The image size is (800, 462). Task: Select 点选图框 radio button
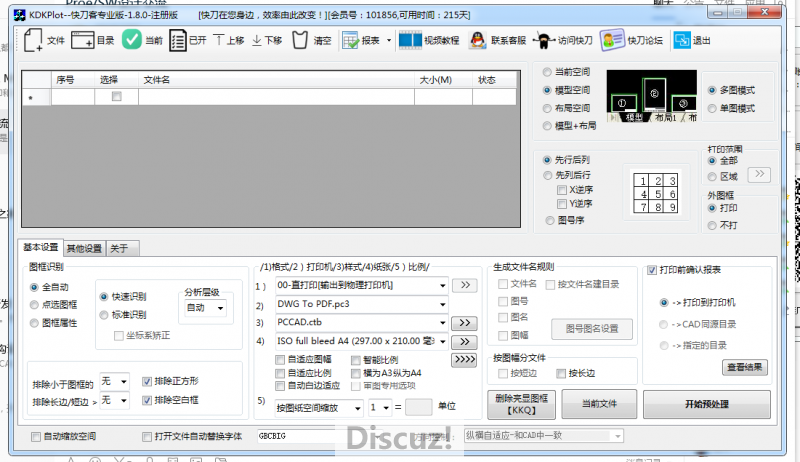(x=34, y=304)
